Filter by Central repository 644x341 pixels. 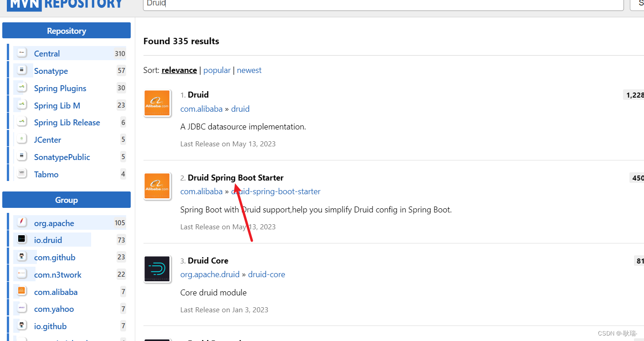point(47,53)
